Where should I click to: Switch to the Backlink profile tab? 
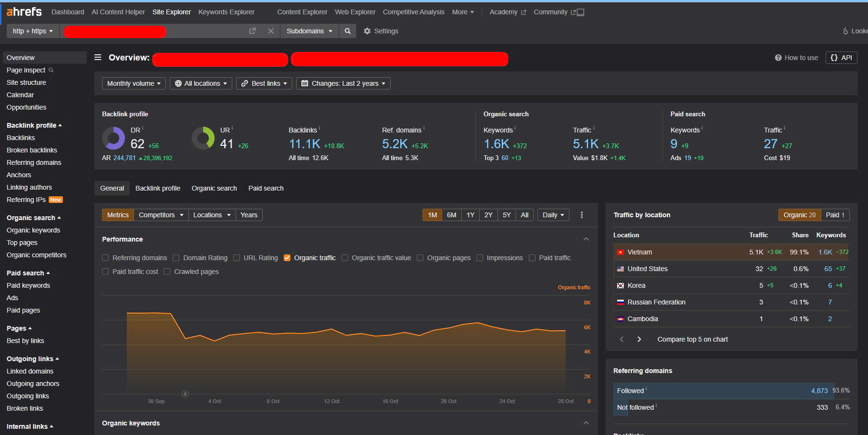157,188
